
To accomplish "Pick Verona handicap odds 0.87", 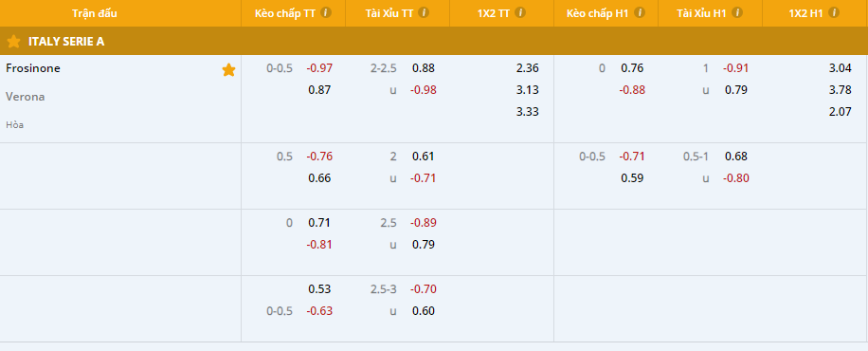I will click(x=319, y=90).
